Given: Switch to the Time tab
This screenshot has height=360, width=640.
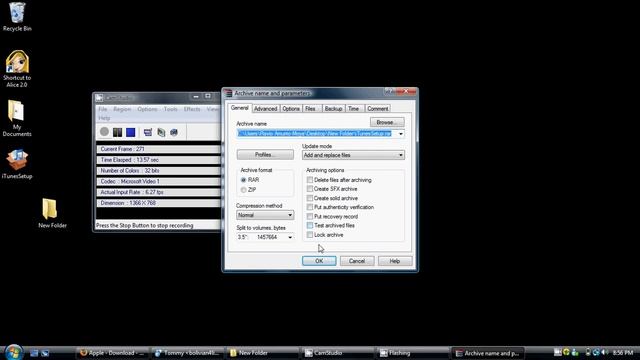Looking at the screenshot, I should (x=353, y=109).
